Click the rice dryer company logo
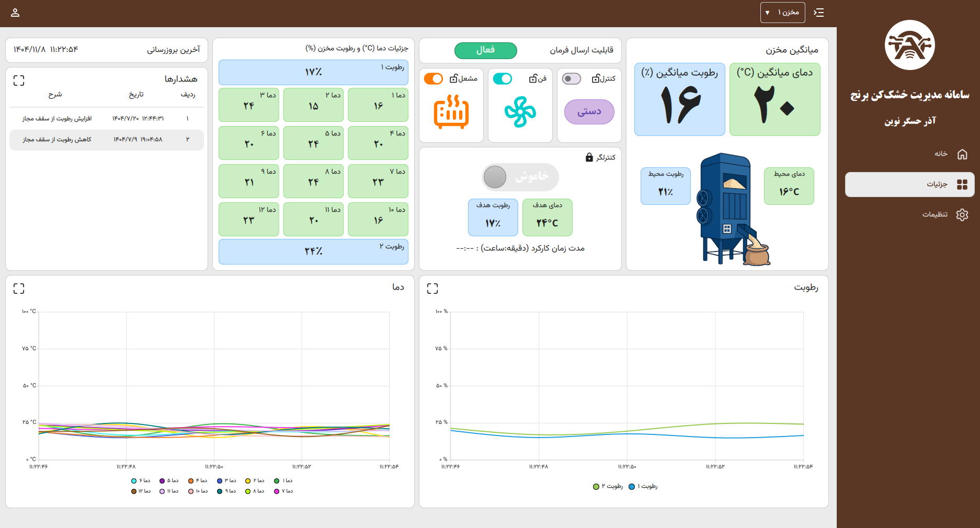 (909, 45)
